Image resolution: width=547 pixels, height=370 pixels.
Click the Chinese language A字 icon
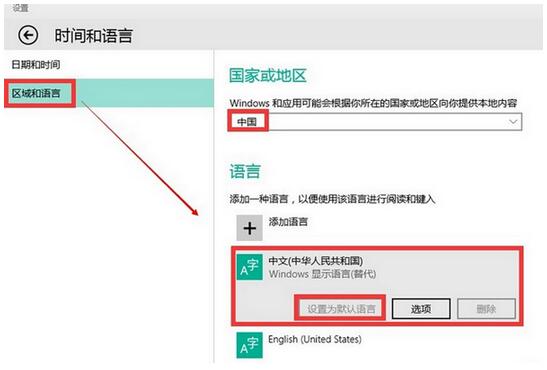(x=249, y=267)
